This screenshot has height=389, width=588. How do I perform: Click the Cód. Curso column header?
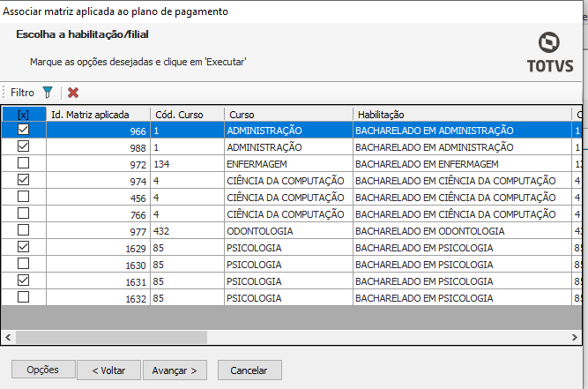click(186, 115)
